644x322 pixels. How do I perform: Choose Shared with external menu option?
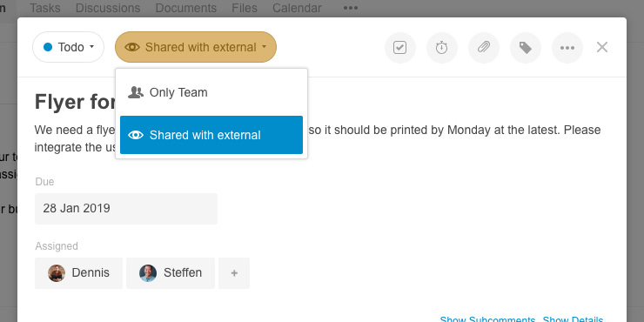(x=211, y=135)
